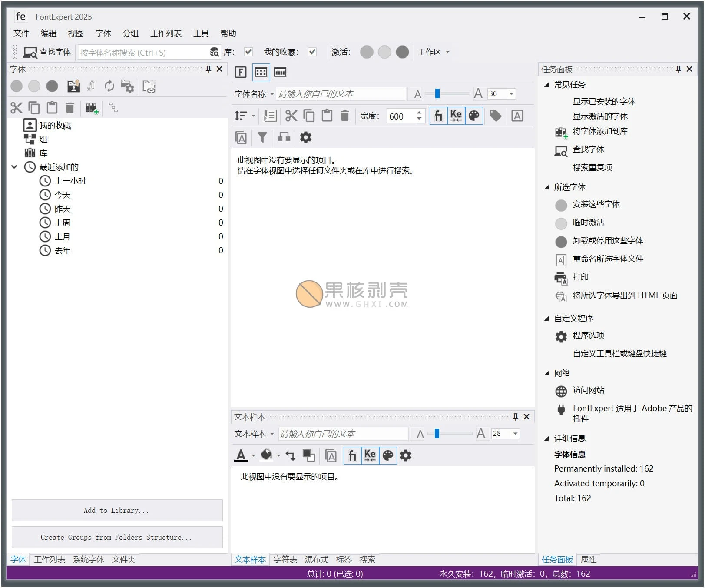Screen dimensions: 705x588
Task: Open the font size 36 dropdown
Action: pos(512,94)
